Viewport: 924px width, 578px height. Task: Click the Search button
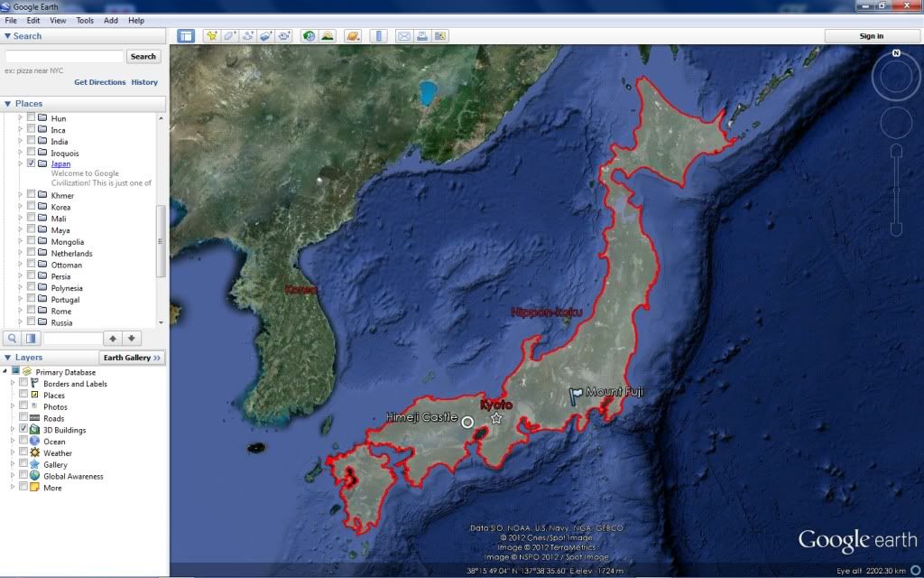[143, 57]
